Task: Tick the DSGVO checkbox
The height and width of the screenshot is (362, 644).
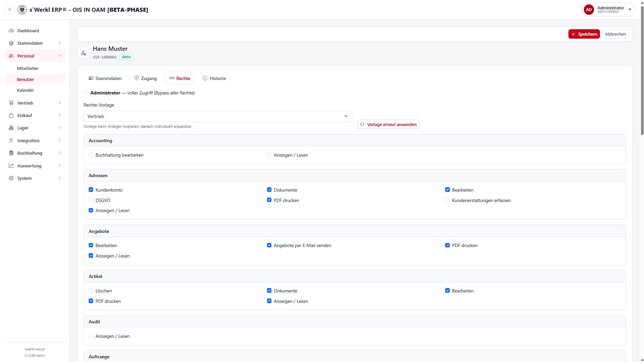Action: 91,200
